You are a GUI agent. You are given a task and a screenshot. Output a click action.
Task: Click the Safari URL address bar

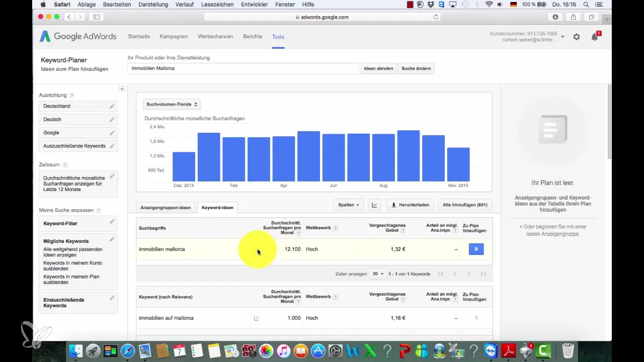pos(322,17)
